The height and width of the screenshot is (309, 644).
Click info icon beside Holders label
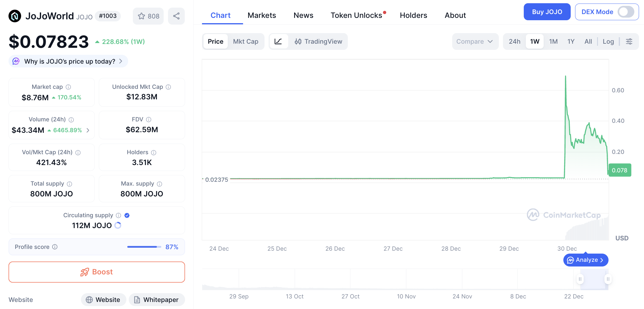coord(154,152)
